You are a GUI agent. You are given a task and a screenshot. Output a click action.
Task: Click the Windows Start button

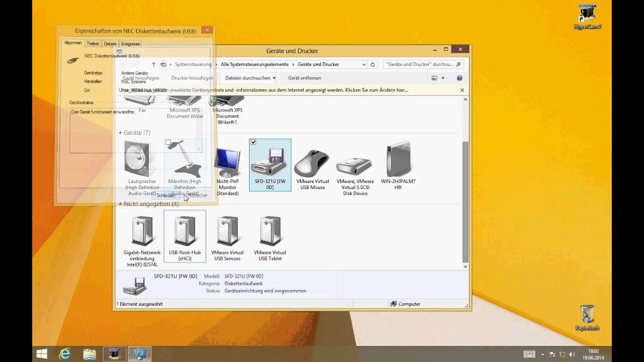(41, 354)
